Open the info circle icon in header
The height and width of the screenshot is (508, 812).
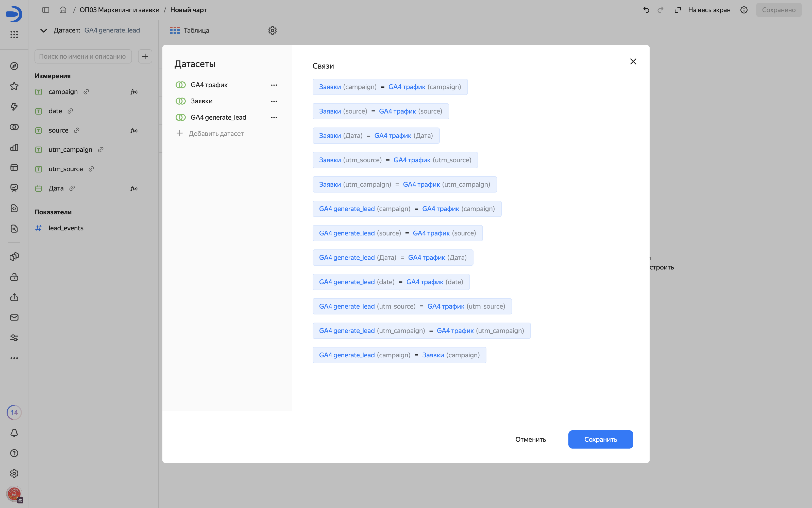[744, 10]
